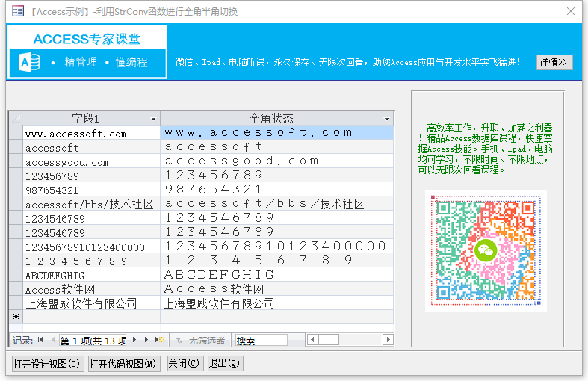Open the 字段1 column dropdown arrow
Viewport: 588px width, 381px height.
click(x=153, y=120)
